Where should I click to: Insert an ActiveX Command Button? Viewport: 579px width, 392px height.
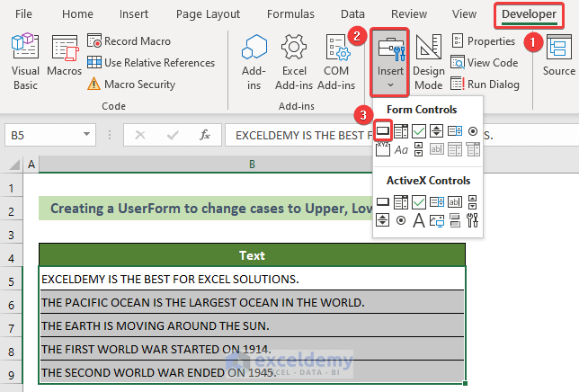tap(383, 202)
